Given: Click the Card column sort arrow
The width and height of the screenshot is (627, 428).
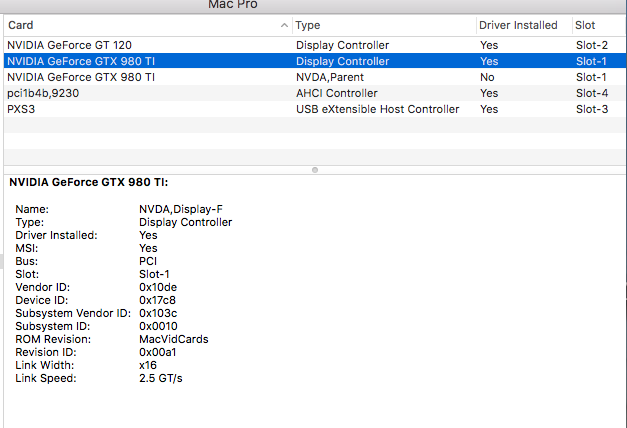Looking at the screenshot, I should pyautogui.click(x=284, y=25).
